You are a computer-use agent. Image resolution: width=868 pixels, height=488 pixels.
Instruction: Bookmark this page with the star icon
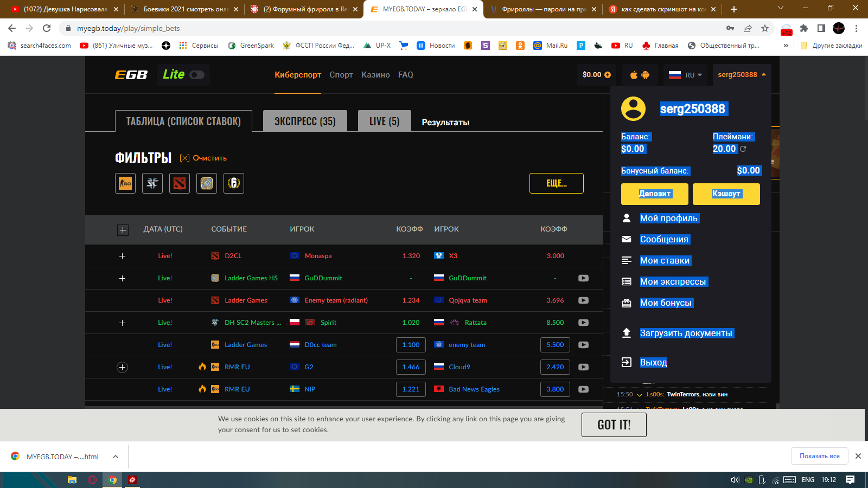765,28
